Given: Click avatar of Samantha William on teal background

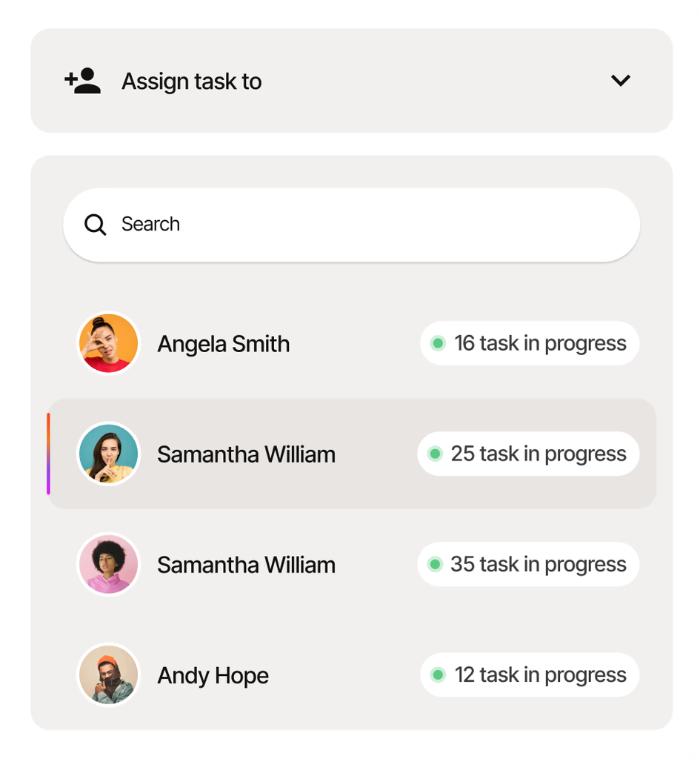Looking at the screenshot, I should click(x=109, y=454).
